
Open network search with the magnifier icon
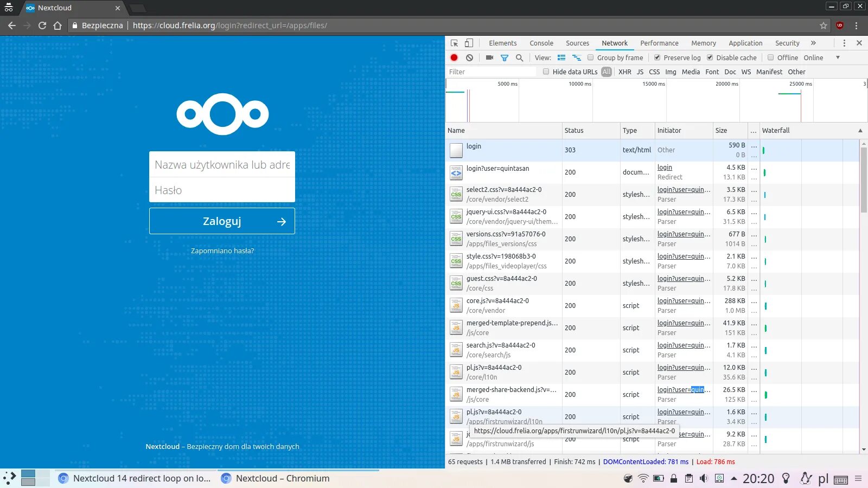(x=520, y=57)
